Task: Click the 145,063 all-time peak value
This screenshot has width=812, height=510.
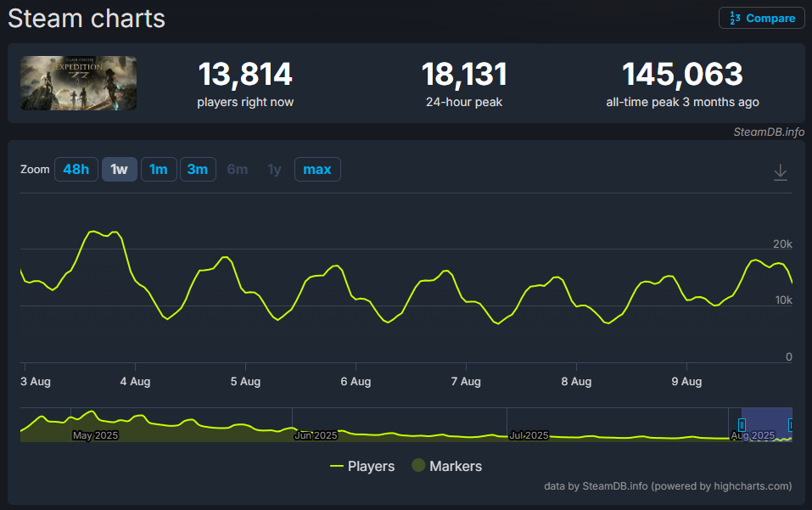Action: (x=682, y=74)
